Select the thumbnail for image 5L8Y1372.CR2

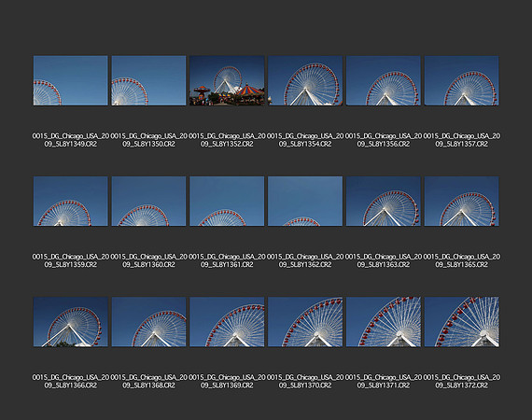click(461, 322)
